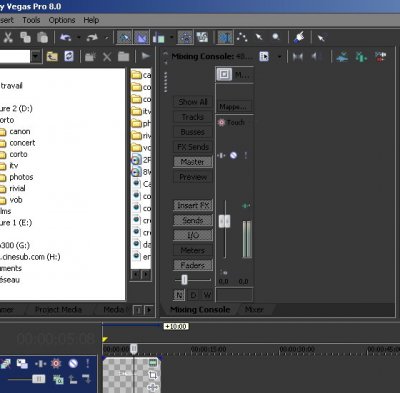Click the Show All button
Viewport: 400px width, 393px height.
(193, 102)
